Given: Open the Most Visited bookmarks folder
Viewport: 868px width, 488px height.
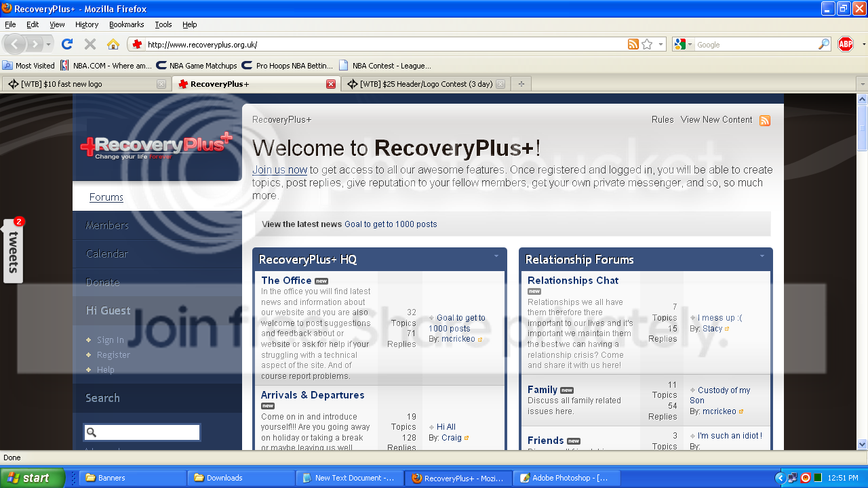Looking at the screenshot, I should click(x=28, y=66).
